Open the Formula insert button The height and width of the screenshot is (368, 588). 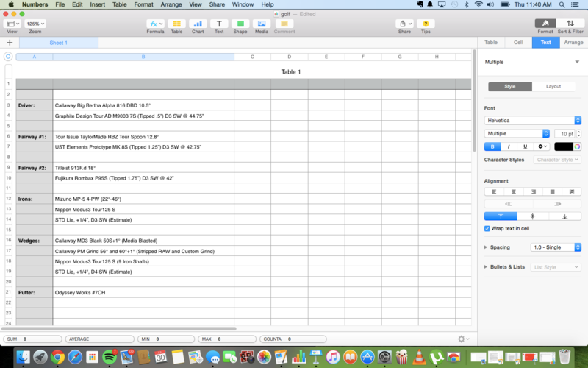(155, 24)
